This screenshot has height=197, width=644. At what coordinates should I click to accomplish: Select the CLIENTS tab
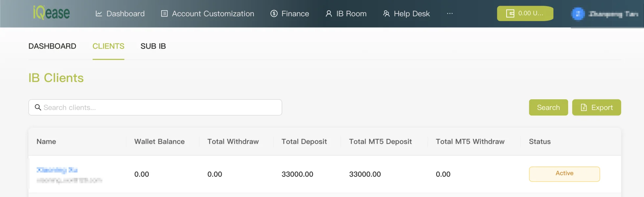tap(108, 46)
